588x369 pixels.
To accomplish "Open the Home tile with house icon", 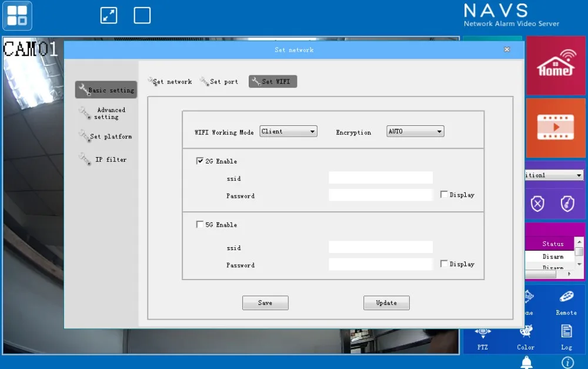I will [x=556, y=65].
